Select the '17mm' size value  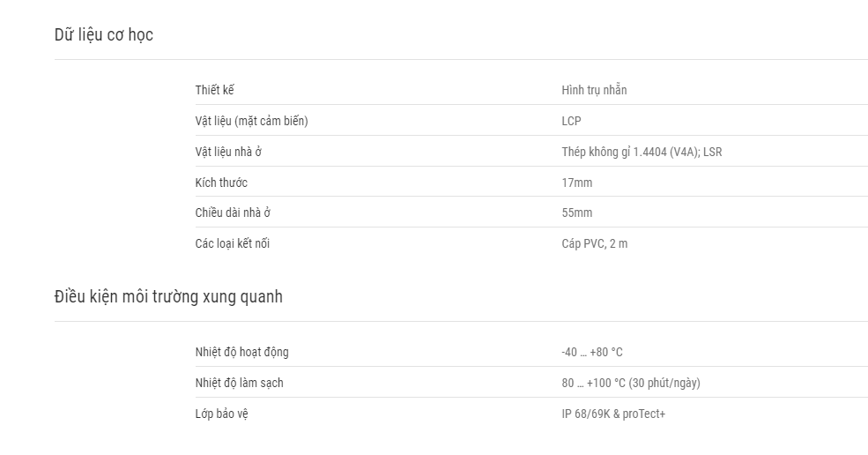577,183
